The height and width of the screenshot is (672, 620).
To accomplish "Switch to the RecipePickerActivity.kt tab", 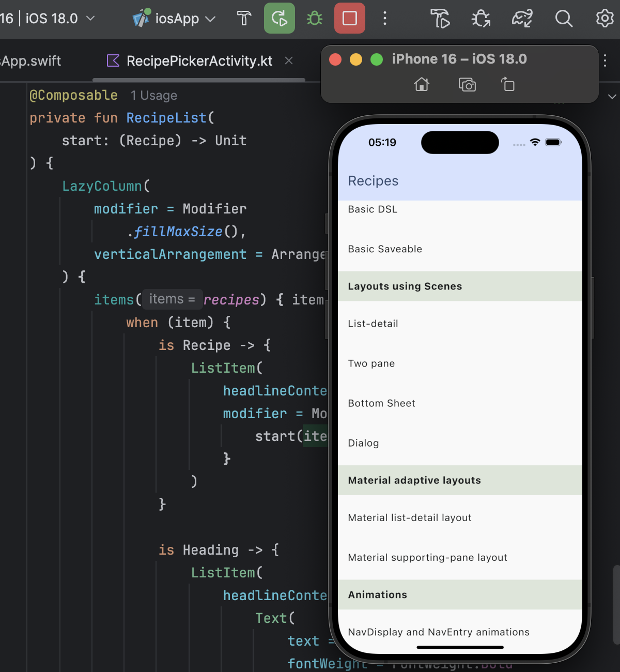I will pyautogui.click(x=199, y=61).
